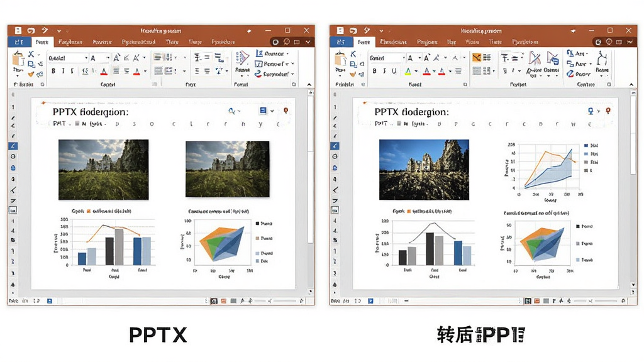Viewport: 644px width, 362px height.
Task: Open the quick access toolbar arrow in the left window
Action: pos(59,31)
